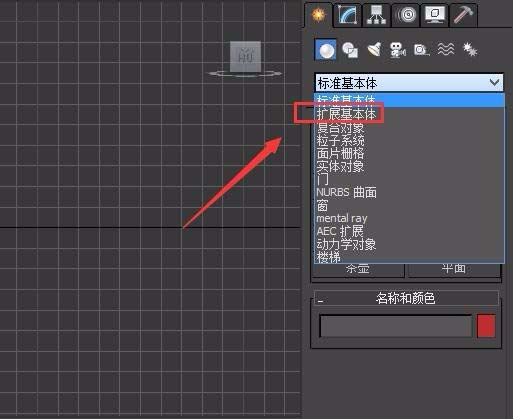Select the Cameras category icon

point(397,50)
